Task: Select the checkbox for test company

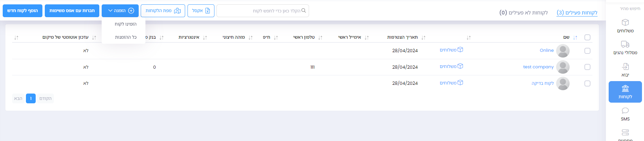Action: coord(587,67)
